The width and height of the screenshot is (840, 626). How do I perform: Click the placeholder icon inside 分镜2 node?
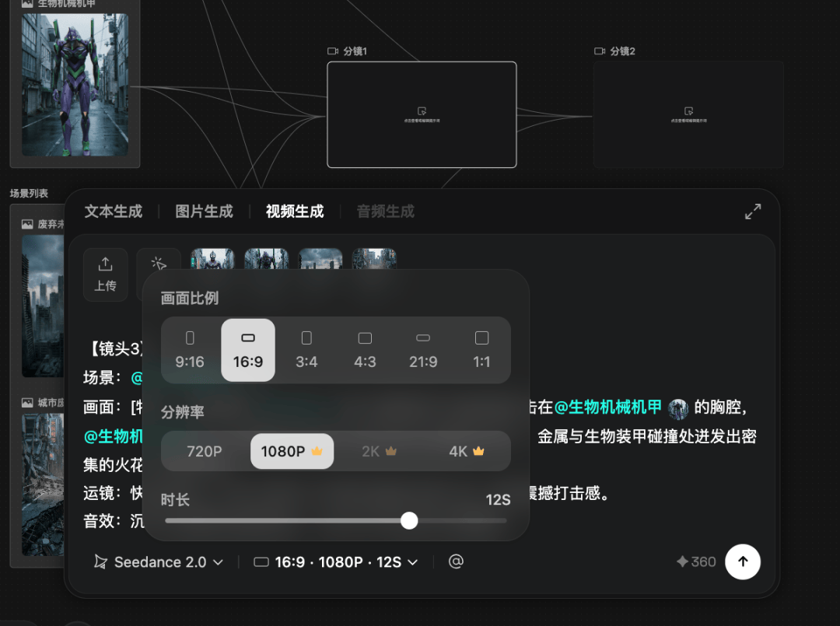[x=689, y=111]
